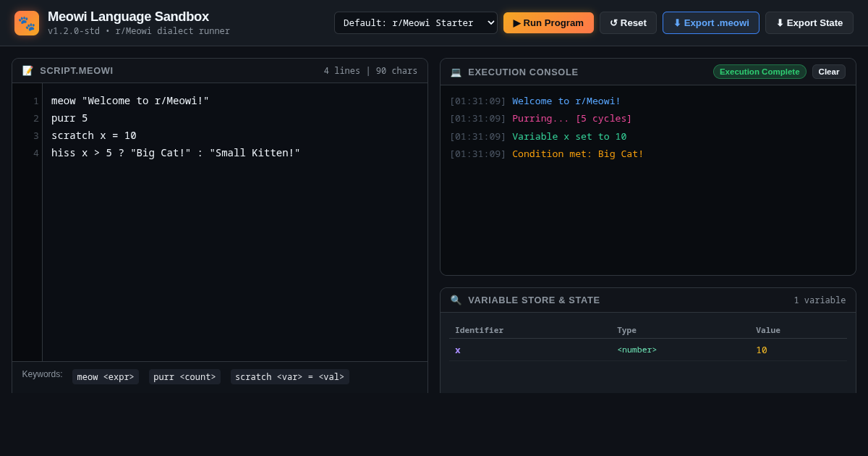Image resolution: width=868 pixels, height=456 pixels.
Task: Click line number 2 in gutter
Action: pyautogui.click(x=35, y=118)
